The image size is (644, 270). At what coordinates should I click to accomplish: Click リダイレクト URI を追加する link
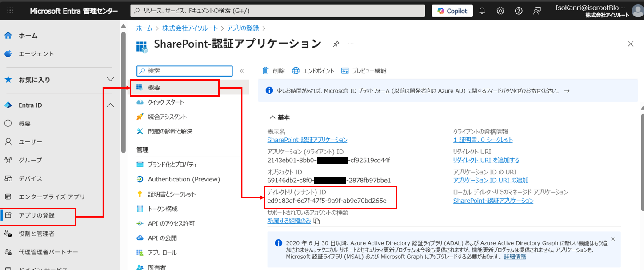486,160
